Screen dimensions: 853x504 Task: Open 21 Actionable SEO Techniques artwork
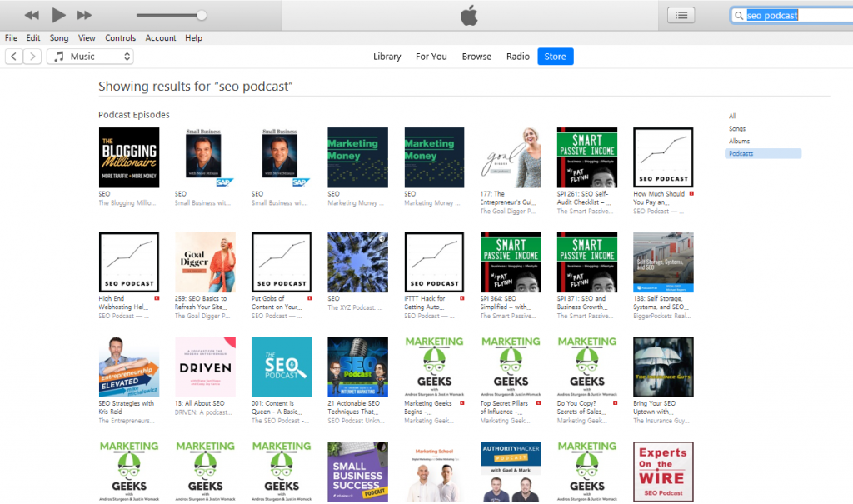357,367
